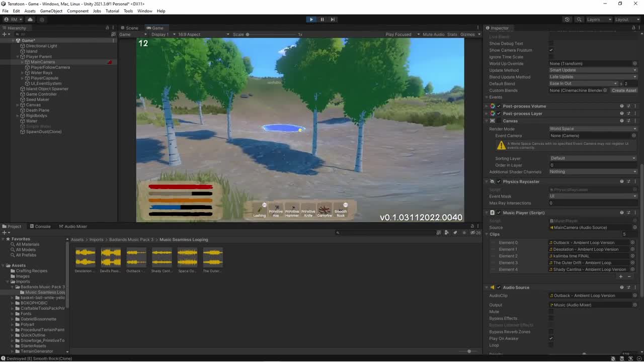Screen dimensions: 644x362
Task: Switch to the Console tab
Action: (x=43, y=226)
